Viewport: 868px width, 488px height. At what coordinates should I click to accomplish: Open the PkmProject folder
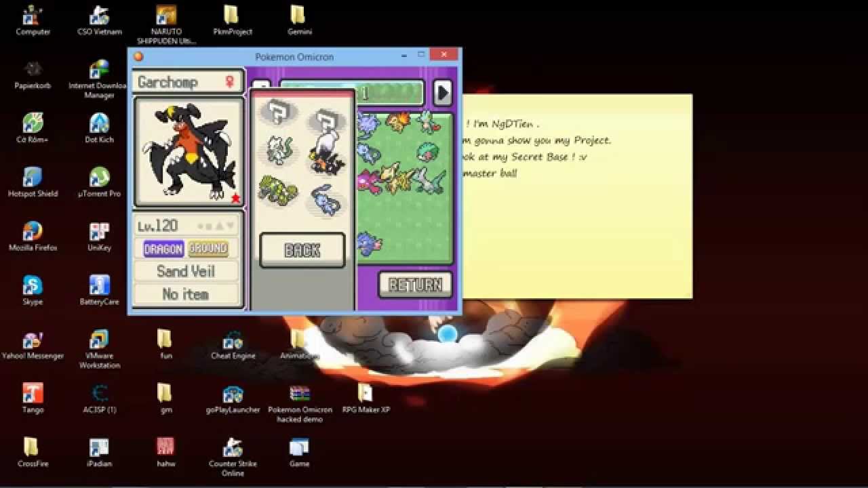[233, 20]
